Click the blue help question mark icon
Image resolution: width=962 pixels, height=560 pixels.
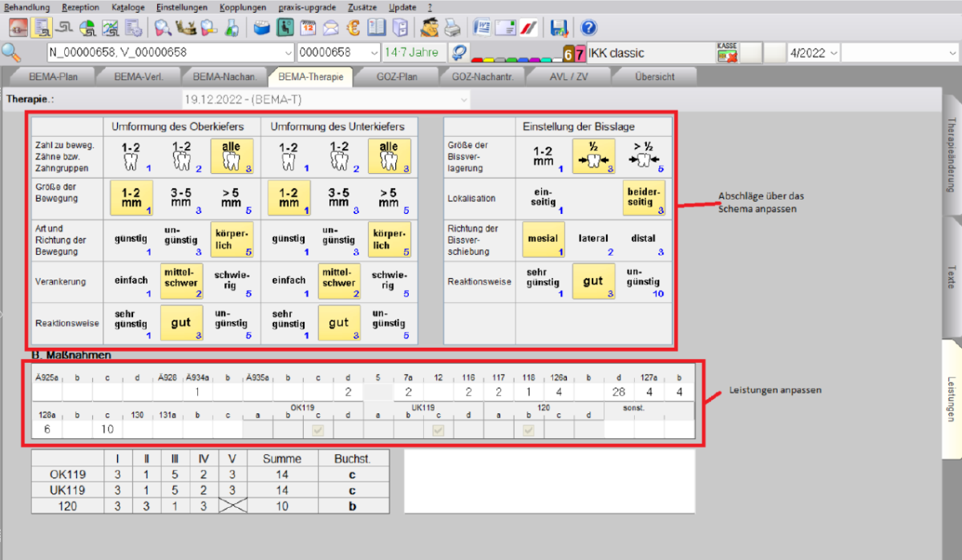pos(588,28)
